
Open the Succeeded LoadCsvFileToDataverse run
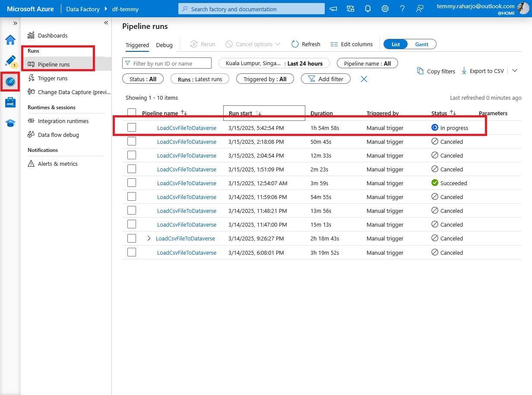pos(187,183)
